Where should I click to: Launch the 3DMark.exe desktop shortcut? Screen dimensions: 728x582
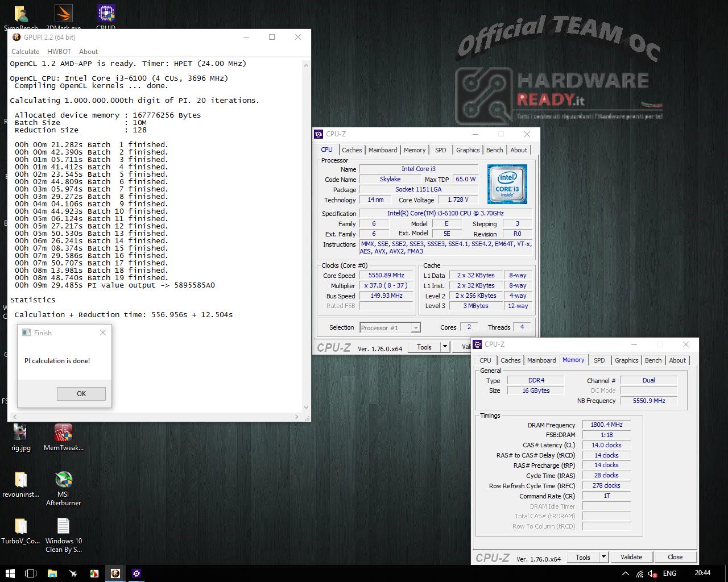point(63,16)
